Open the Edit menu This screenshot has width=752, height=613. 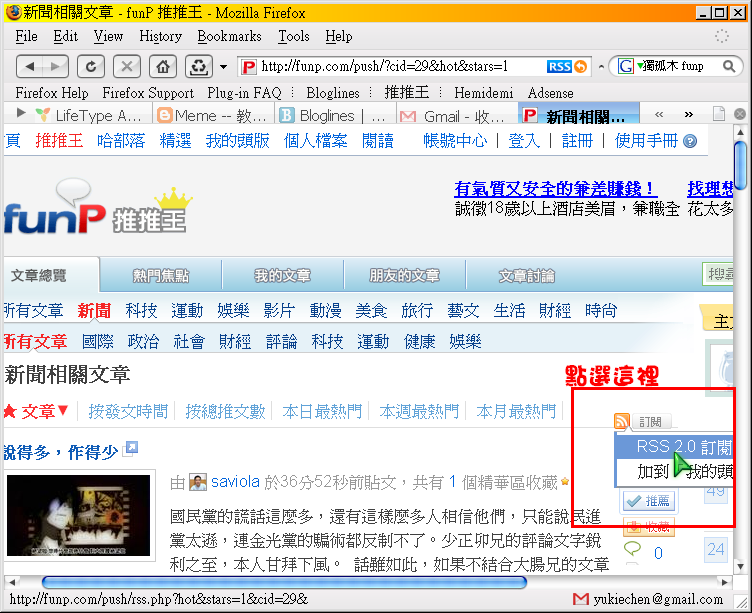tap(65, 36)
